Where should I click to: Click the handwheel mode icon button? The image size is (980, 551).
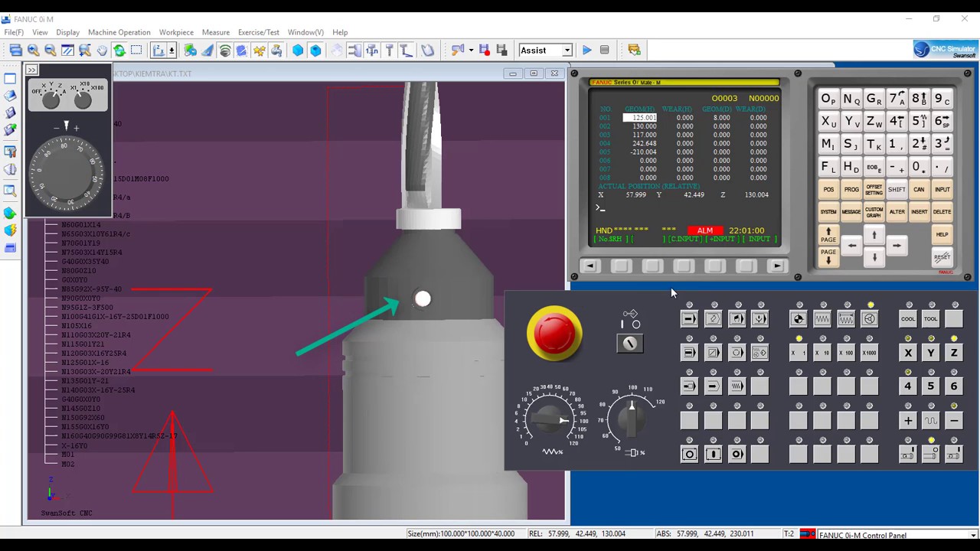point(869,319)
